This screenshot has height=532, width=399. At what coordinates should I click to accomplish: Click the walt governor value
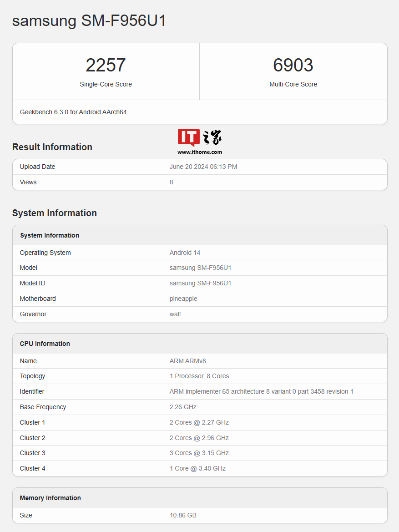pos(175,314)
